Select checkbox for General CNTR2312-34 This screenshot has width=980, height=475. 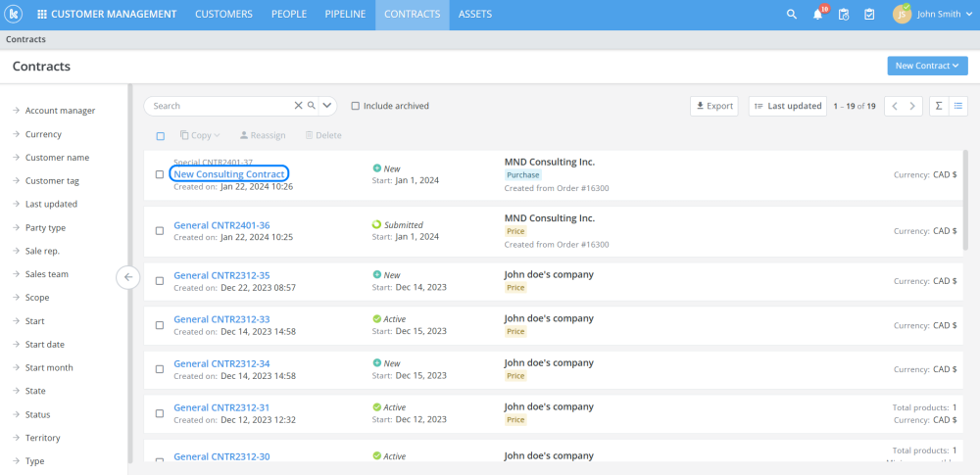160,369
